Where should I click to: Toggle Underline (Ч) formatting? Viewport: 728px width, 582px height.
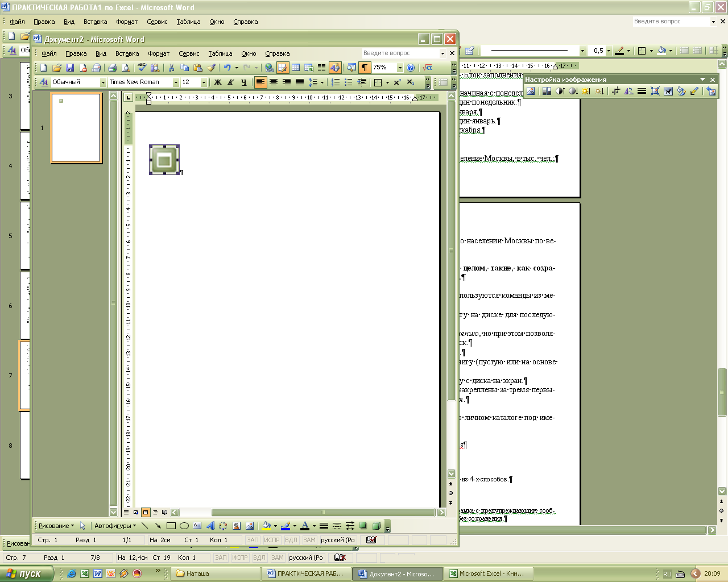click(243, 82)
